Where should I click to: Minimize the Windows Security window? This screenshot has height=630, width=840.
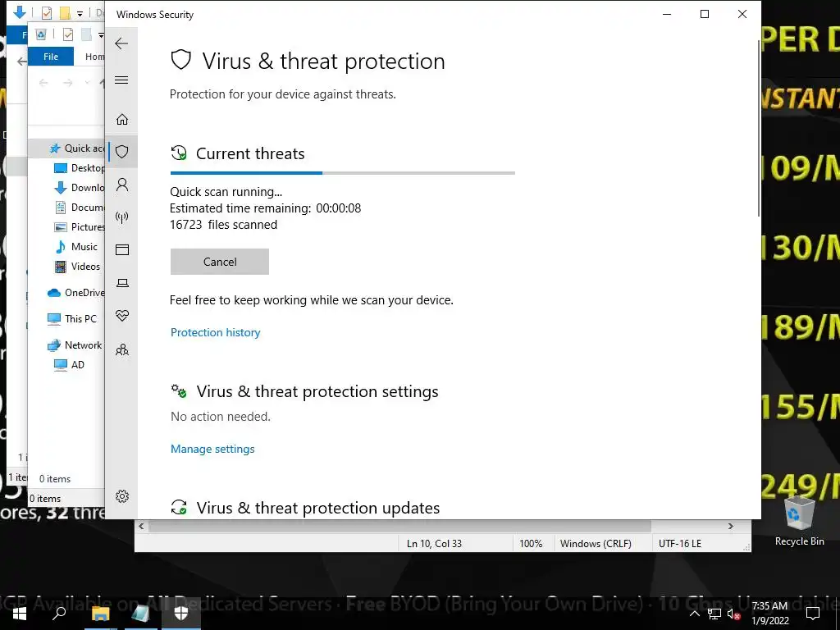point(667,15)
